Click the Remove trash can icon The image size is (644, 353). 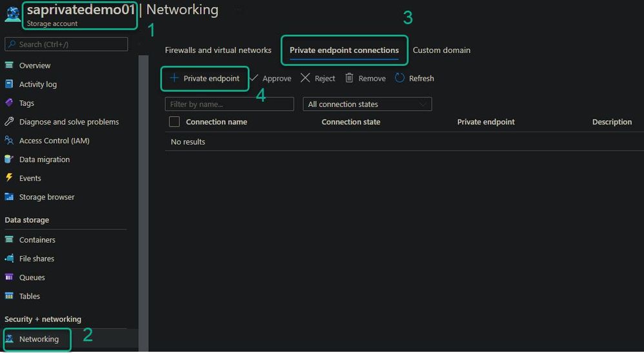[x=349, y=78]
